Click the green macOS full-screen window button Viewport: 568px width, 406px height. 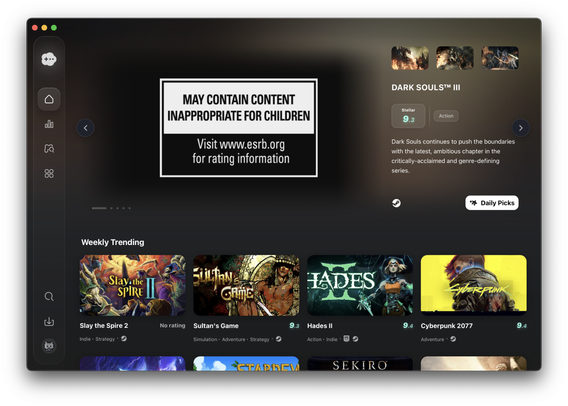[x=54, y=28]
